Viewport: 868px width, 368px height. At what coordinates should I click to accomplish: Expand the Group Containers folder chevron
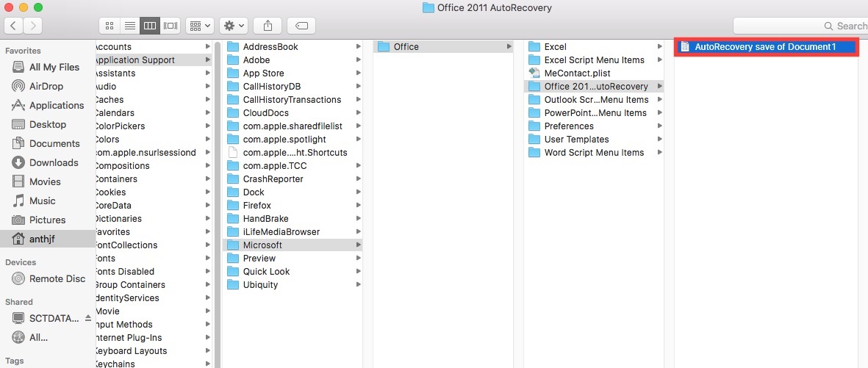pos(207,285)
